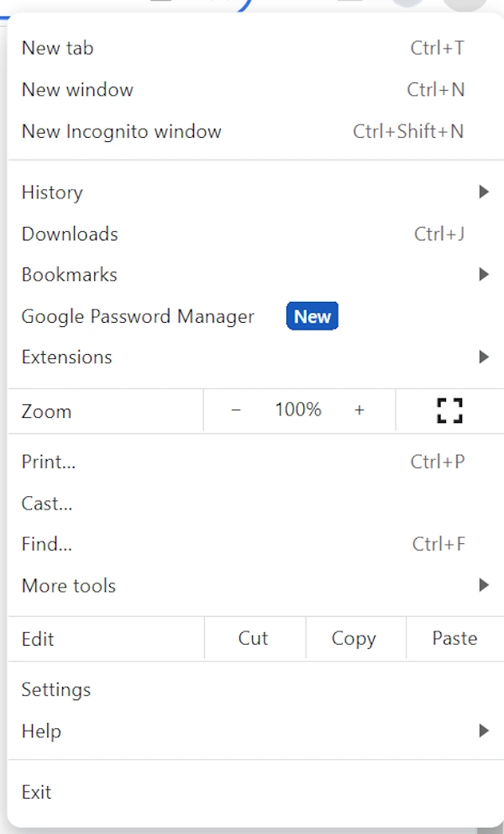Open a New tab

point(58,48)
